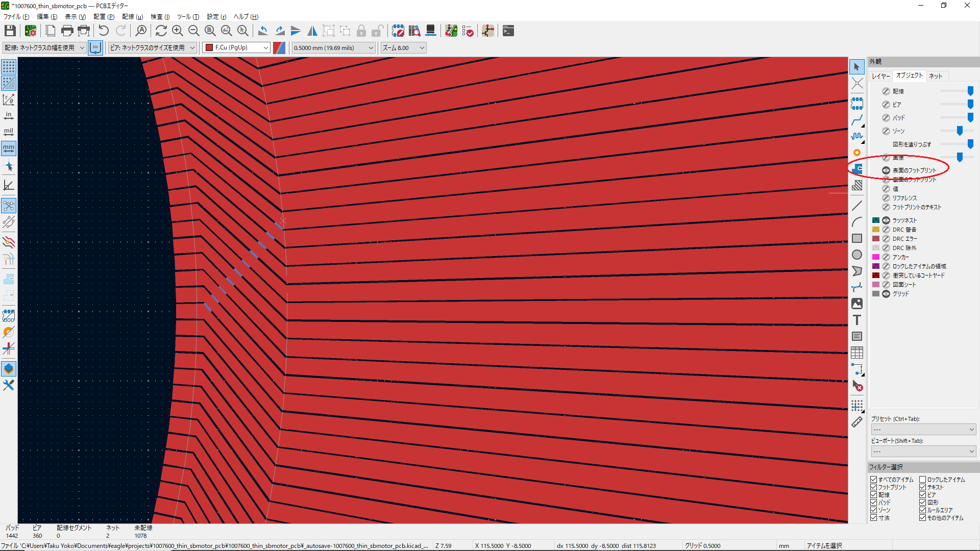
Task: Select the Draw circle tool
Action: [857, 255]
